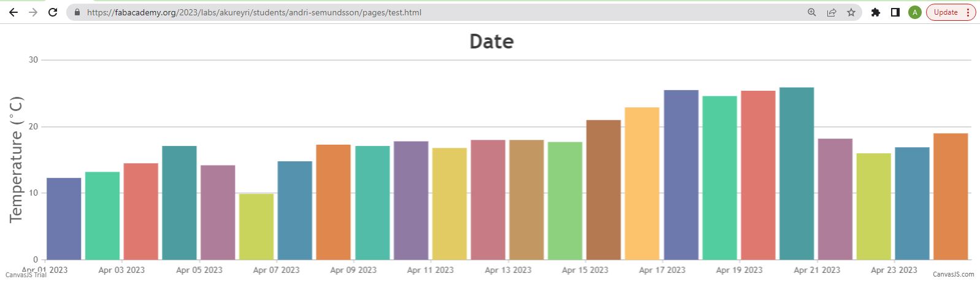Open the CanvasJS.com credit link
980x287 pixels.
pos(953,274)
